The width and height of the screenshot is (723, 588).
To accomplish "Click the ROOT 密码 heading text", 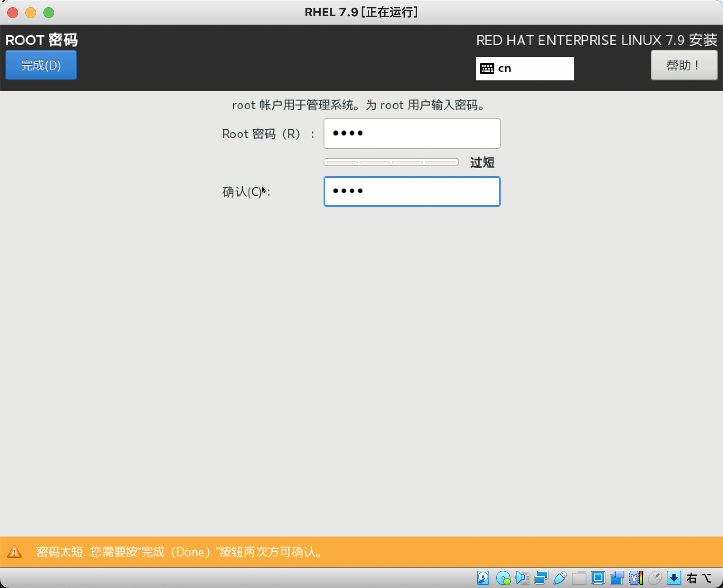I will point(42,40).
